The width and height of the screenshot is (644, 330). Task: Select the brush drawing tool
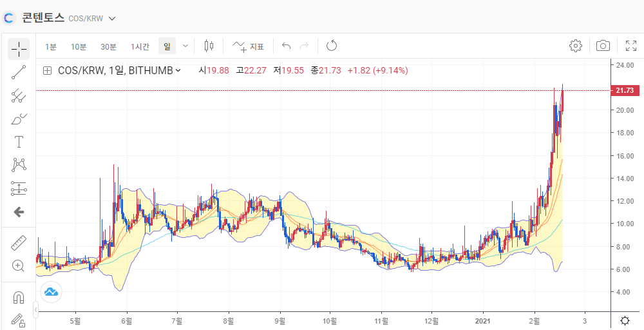pyautogui.click(x=19, y=119)
